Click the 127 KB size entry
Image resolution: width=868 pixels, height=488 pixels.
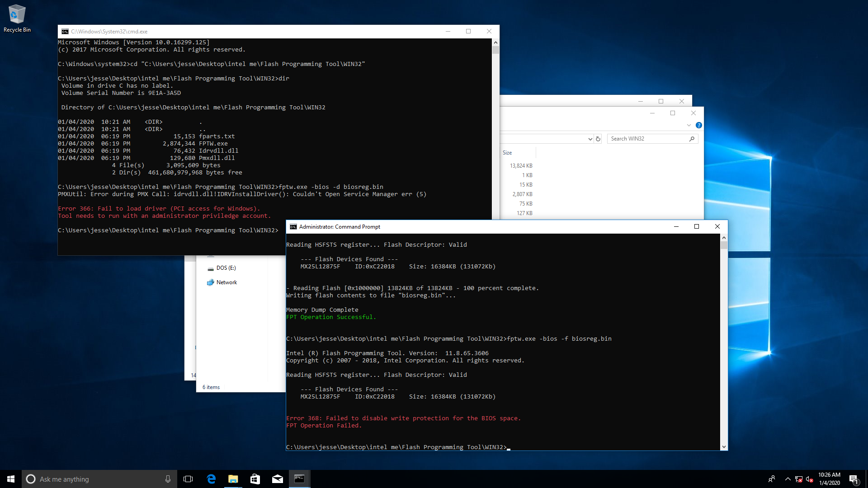(524, 213)
